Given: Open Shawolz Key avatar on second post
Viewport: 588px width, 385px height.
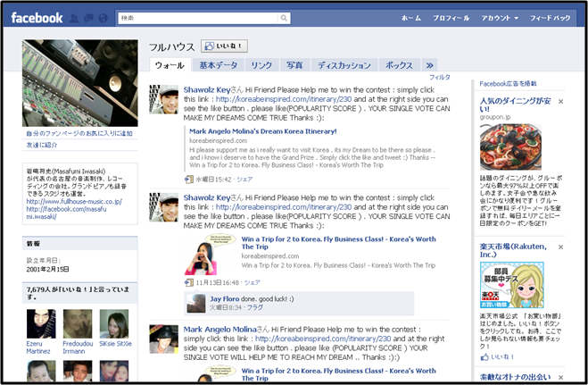Looking at the screenshot, I should pos(164,206).
